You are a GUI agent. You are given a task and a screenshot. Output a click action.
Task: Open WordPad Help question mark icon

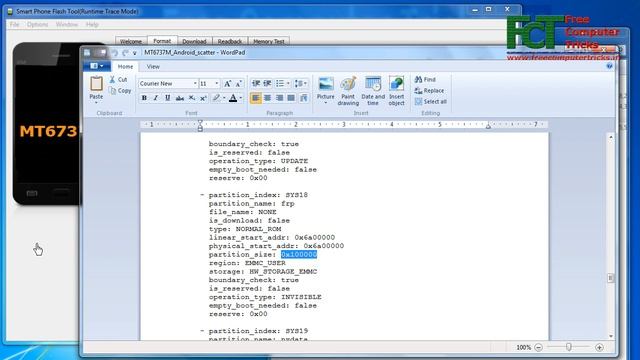point(609,66)
